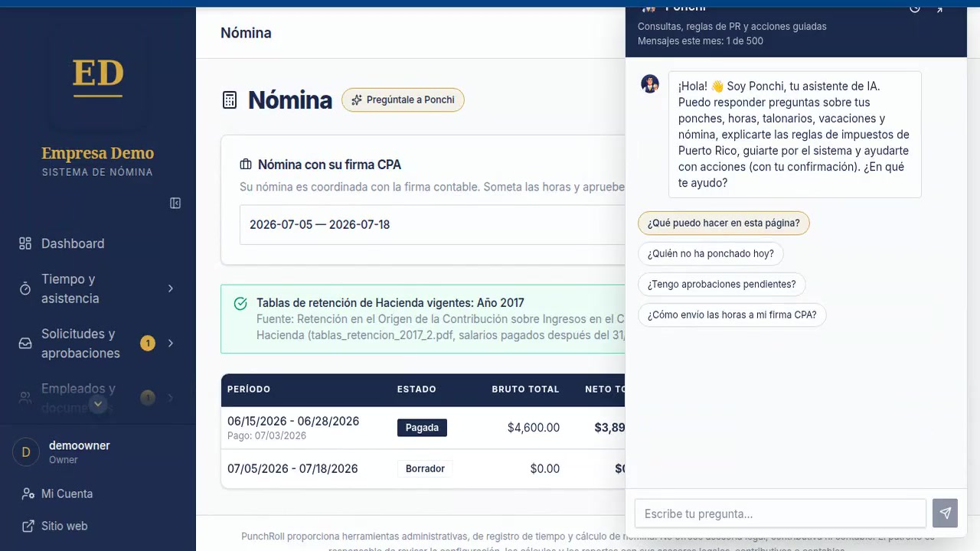Open the Dashboard grid icon

click(x=25, y=243)
